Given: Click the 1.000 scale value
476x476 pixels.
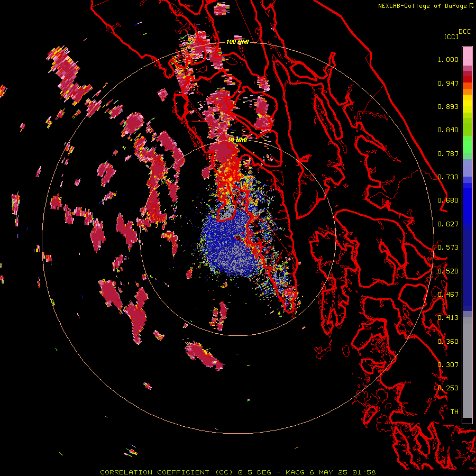Looking at the screenshot, I should click(448, 59).
